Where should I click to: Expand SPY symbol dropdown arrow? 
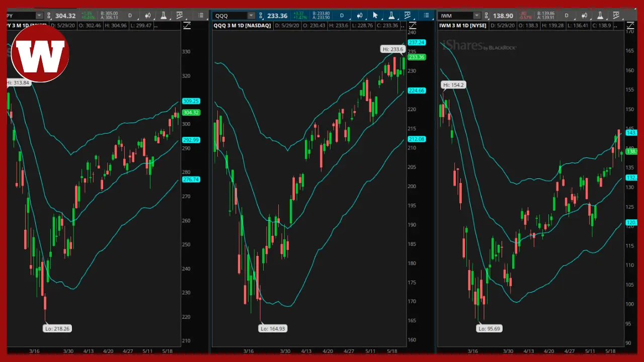[x=39, y=16]
